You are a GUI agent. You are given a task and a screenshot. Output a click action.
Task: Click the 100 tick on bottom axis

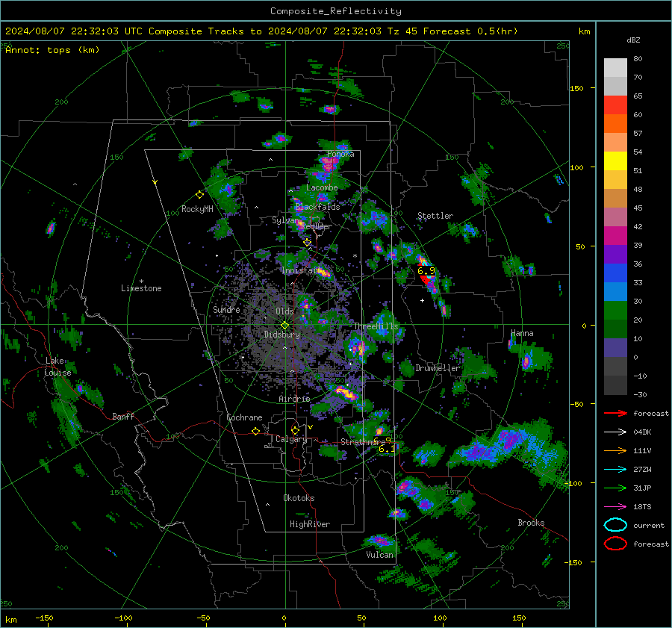tap(440, 618)
